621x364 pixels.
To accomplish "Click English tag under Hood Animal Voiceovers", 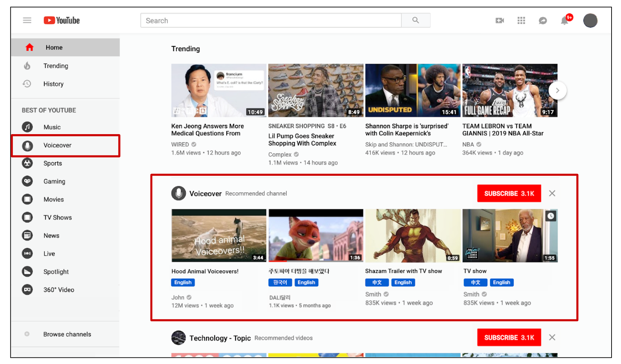I will click(183, 282).
